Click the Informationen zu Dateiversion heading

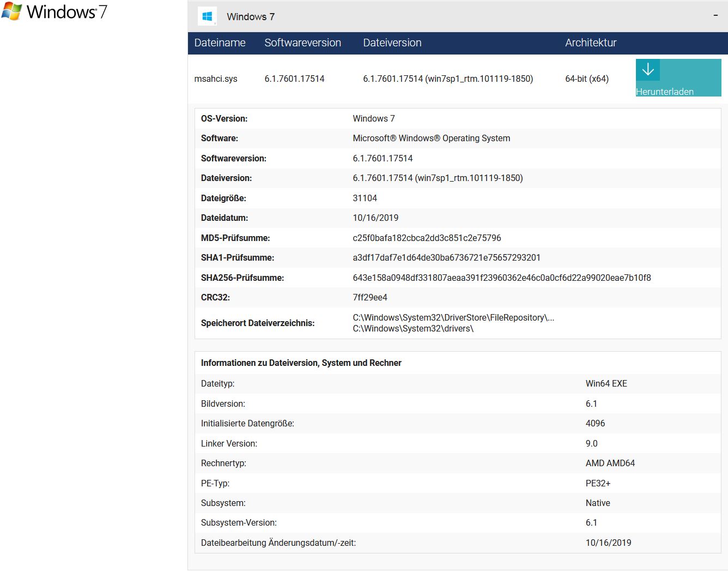(x=301, y=363)
